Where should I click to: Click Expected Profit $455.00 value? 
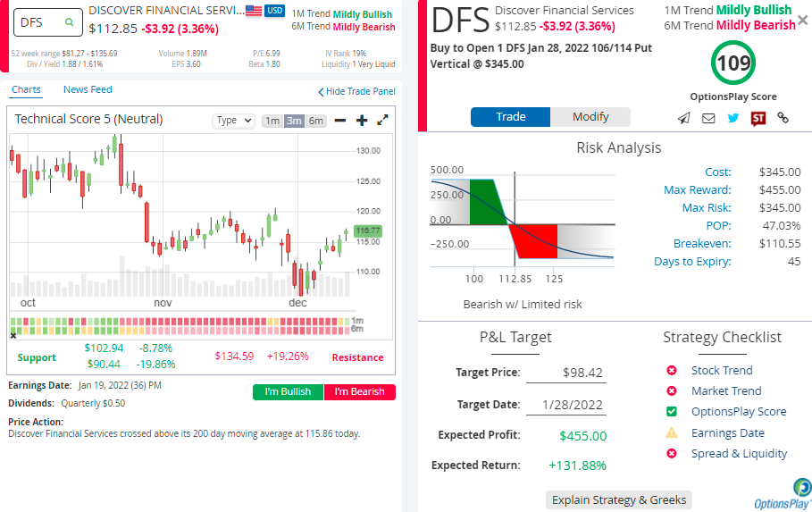pyautogui.click(x=582, y=436)
